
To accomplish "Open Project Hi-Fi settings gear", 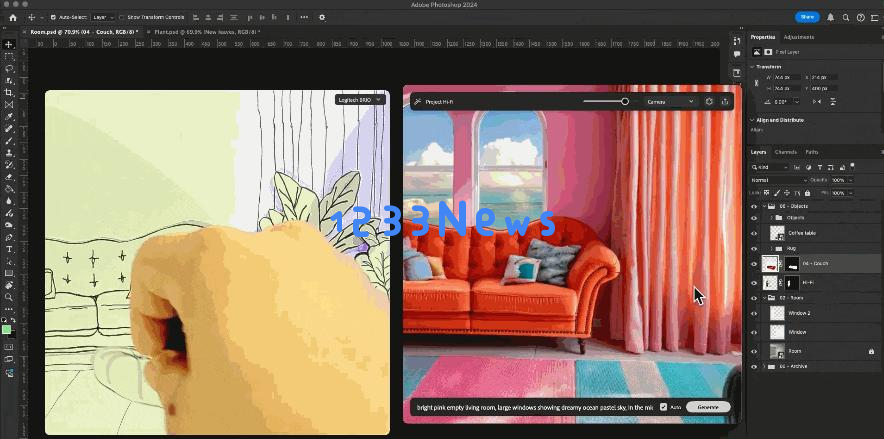I will [709, 101].
